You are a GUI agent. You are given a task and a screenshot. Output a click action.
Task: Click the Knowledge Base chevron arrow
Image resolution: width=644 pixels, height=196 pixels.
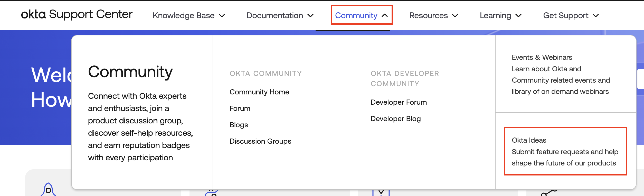[x=222, y=16]
